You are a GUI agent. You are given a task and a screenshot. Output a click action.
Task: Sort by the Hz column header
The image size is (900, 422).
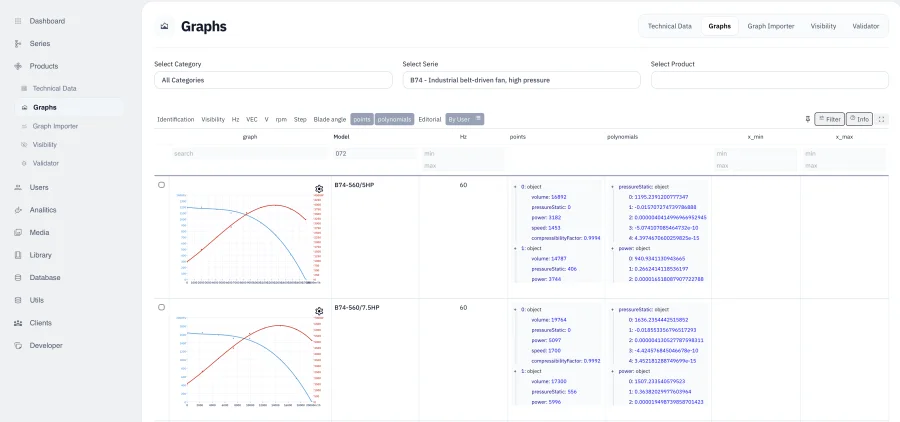[x=463, y=137]
